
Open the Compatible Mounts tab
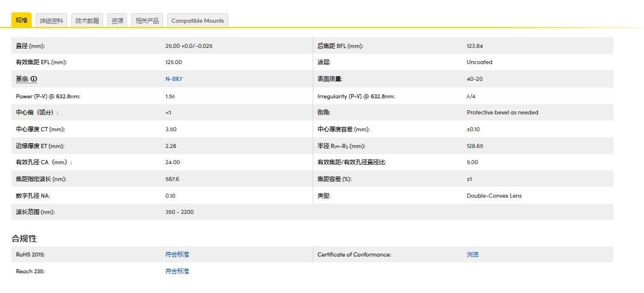(197, 20)
